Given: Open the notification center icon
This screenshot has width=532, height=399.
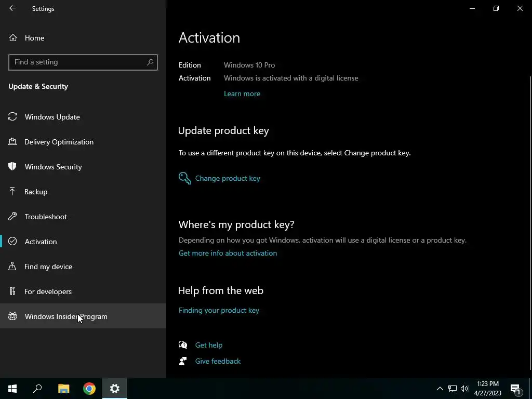Looking at the screenshot, I should pos(515,389).
